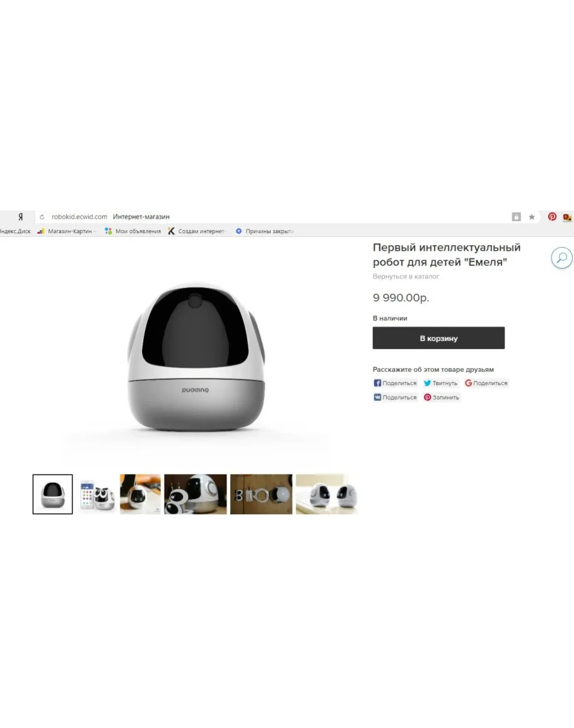Select thumbnail with phone and owl robot

coord(97,494)
